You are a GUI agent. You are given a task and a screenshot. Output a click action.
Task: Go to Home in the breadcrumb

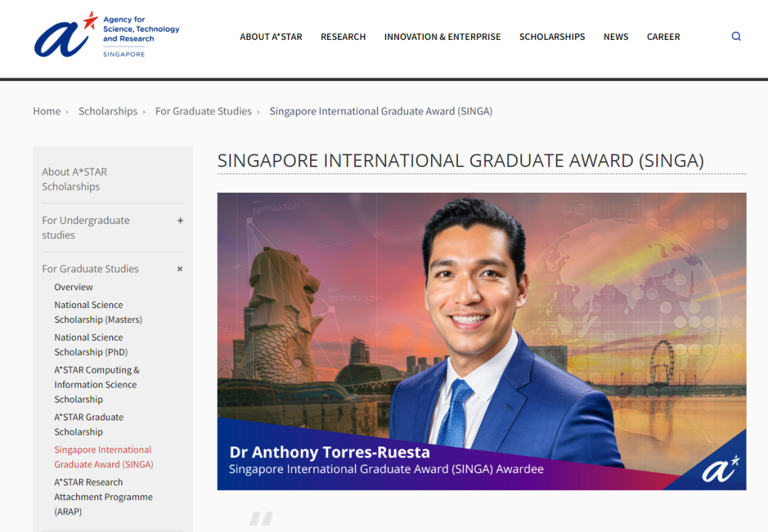tap(47, 111)
